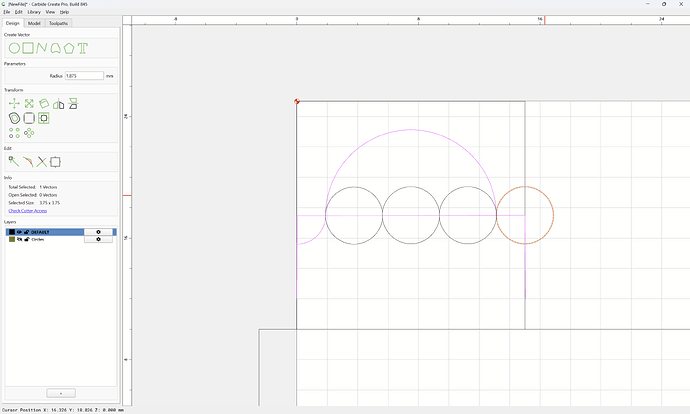Viewport: 690px width, 414px height.
Task: Click the Radius input field
Action: point(84,76)
